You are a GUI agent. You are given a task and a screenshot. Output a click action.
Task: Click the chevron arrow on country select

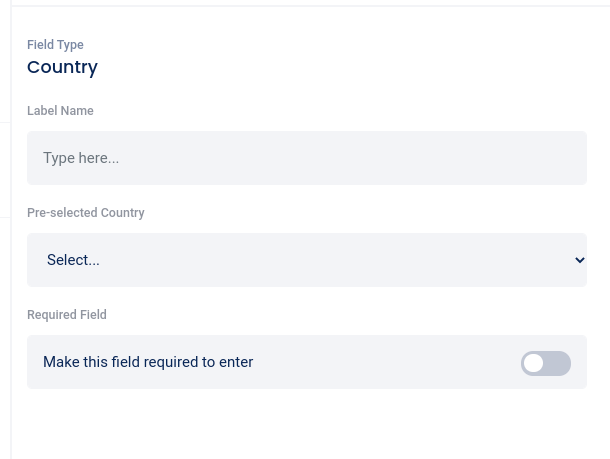pyautogui.click(x=580, y=260)
